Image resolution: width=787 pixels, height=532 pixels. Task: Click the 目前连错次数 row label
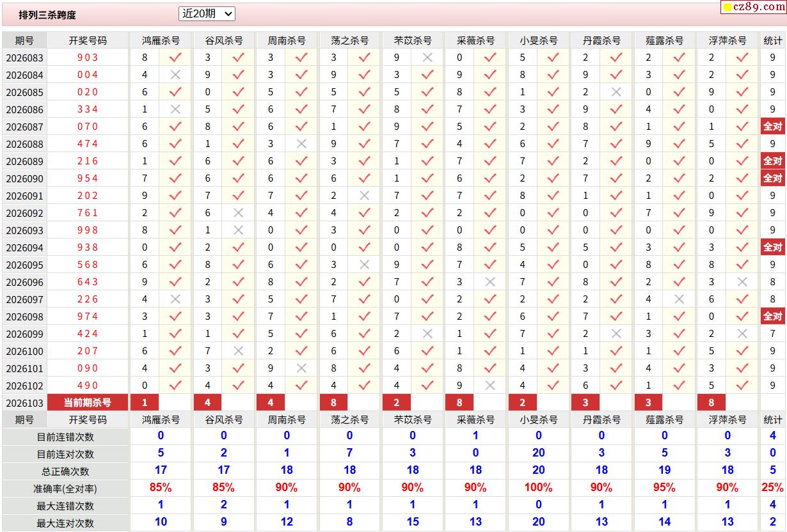click(x=65, y=437)
